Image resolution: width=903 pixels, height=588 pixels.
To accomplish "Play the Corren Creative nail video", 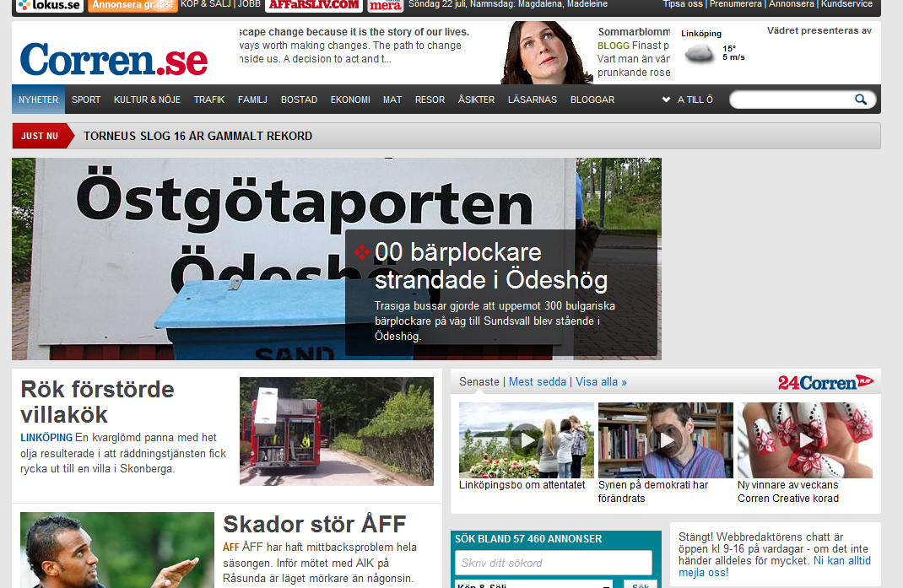I will tap(805, 440).
